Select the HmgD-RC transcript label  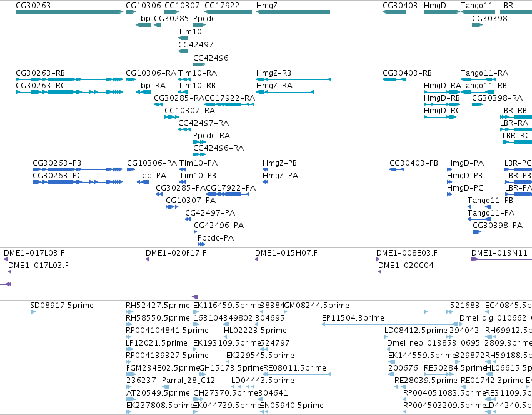point(442,111)
